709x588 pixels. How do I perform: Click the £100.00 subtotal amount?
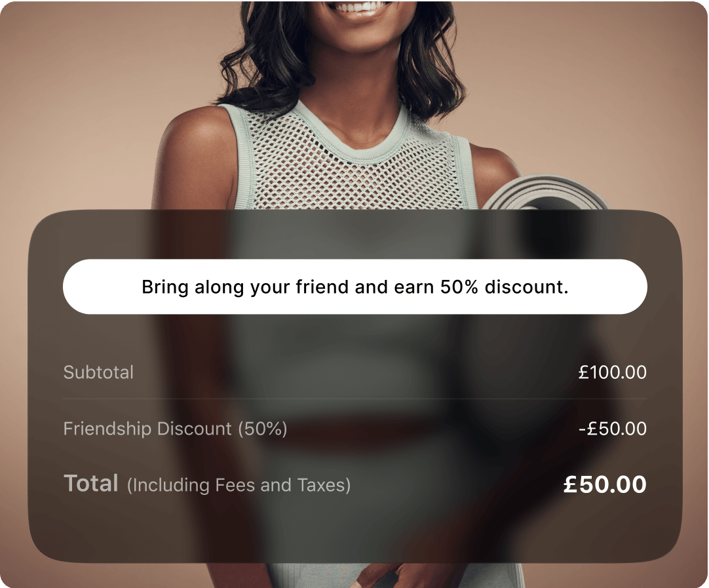(612, 372)
